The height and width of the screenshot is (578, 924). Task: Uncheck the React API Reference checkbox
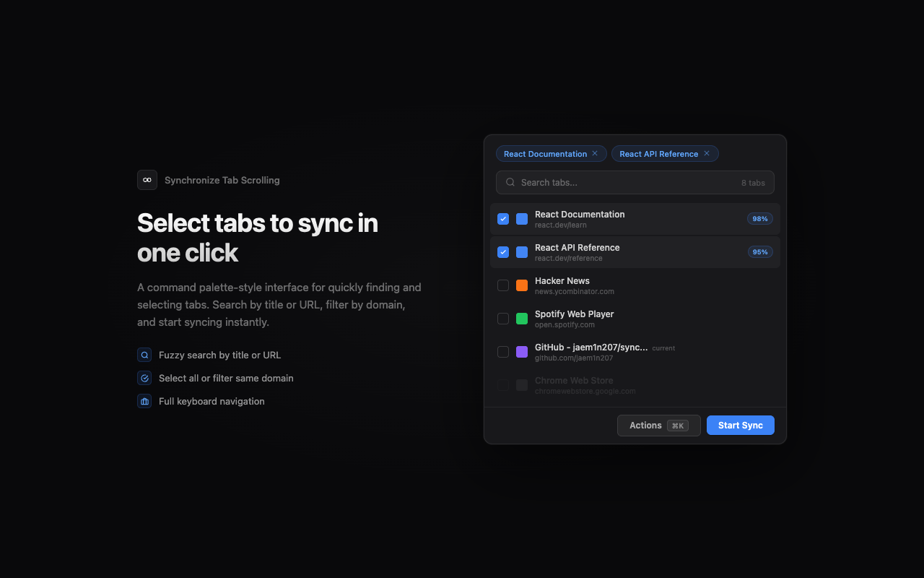503,252
